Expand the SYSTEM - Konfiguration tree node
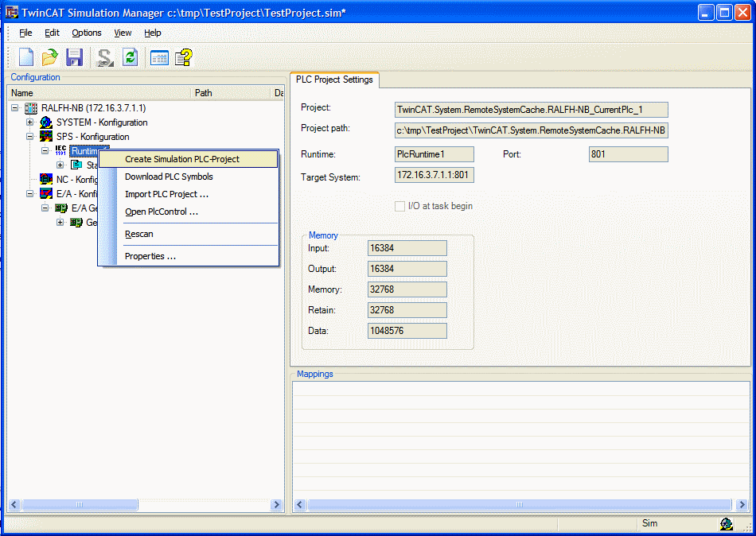Image resolution: width=756 pixels, height=536 pixels. pos(30,122)
